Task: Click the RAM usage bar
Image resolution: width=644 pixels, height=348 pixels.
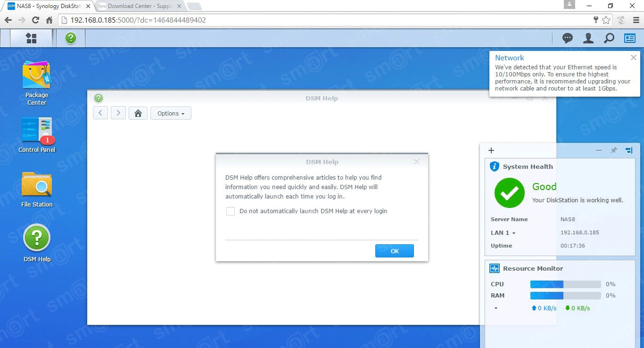Action: 565,296
